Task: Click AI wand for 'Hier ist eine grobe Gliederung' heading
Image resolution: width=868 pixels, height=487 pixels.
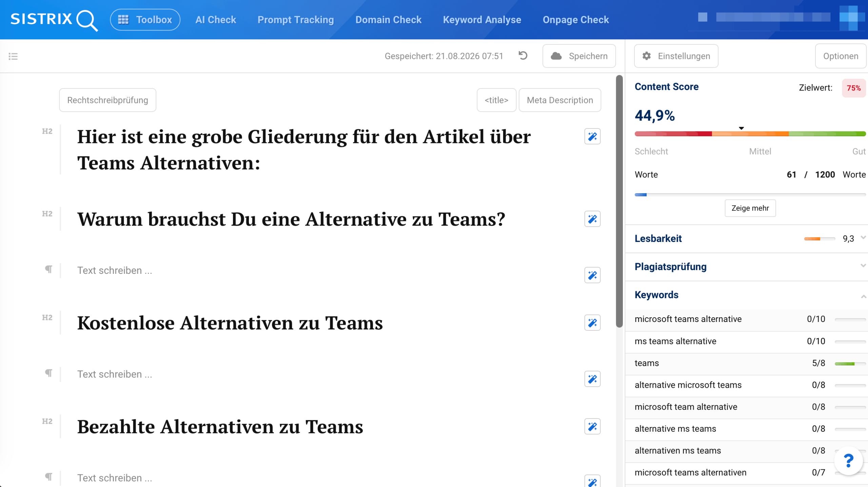Action: point(592,136)
